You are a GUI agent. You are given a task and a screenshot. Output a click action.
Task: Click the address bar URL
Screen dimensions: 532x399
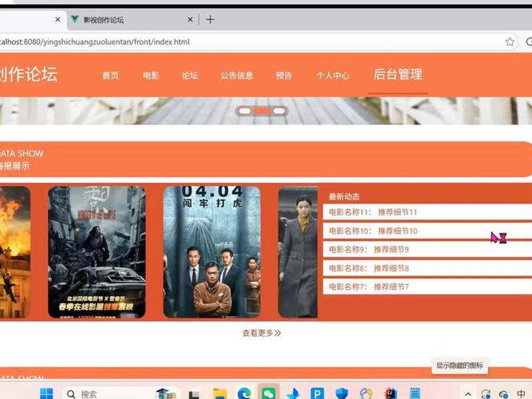(95, 42)
